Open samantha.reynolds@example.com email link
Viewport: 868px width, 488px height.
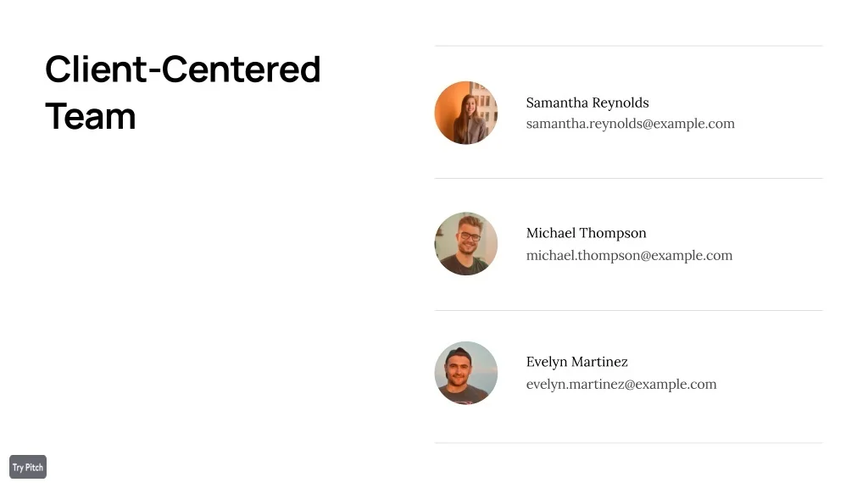(630, 124)
